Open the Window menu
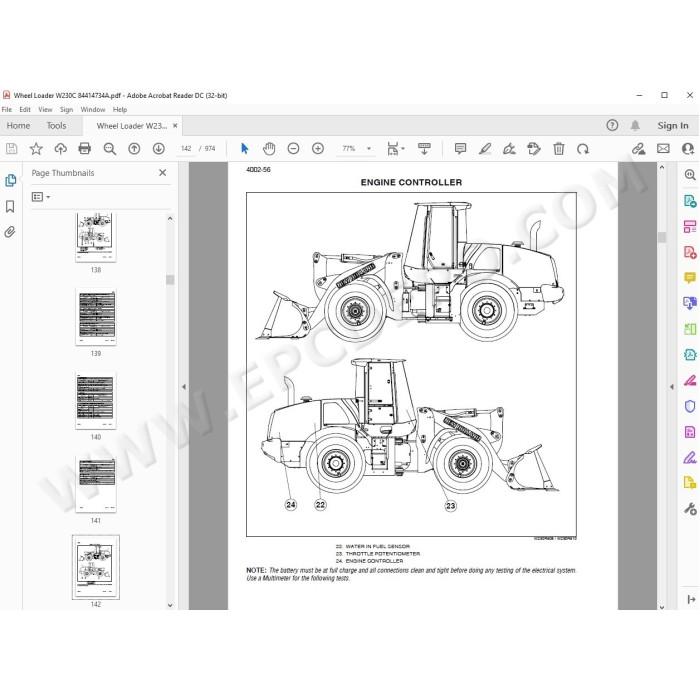 (93, 109)
